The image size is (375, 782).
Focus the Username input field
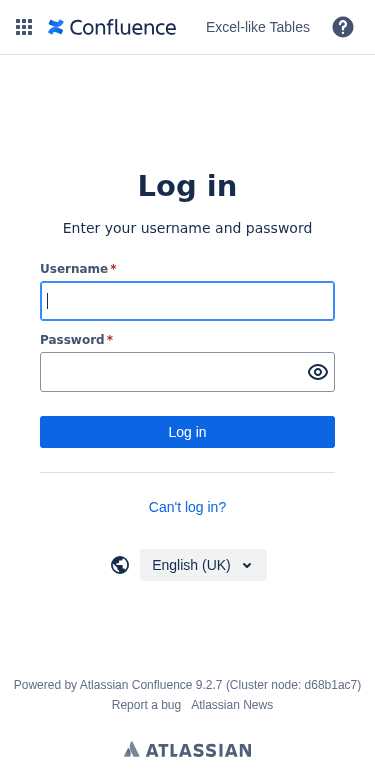click(x=188, y=301)
